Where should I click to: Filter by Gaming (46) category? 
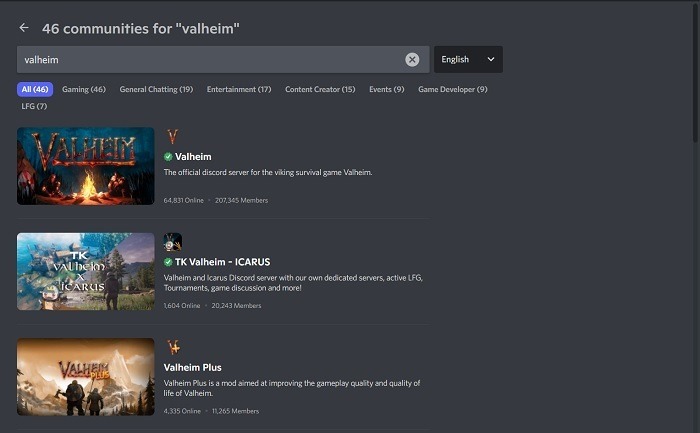point(84,89)
